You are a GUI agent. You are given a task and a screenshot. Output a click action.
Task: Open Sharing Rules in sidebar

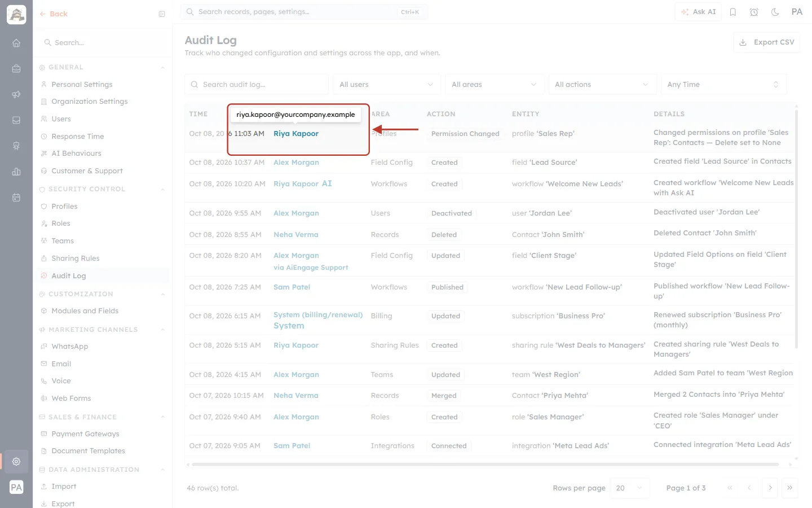[76, 259]
